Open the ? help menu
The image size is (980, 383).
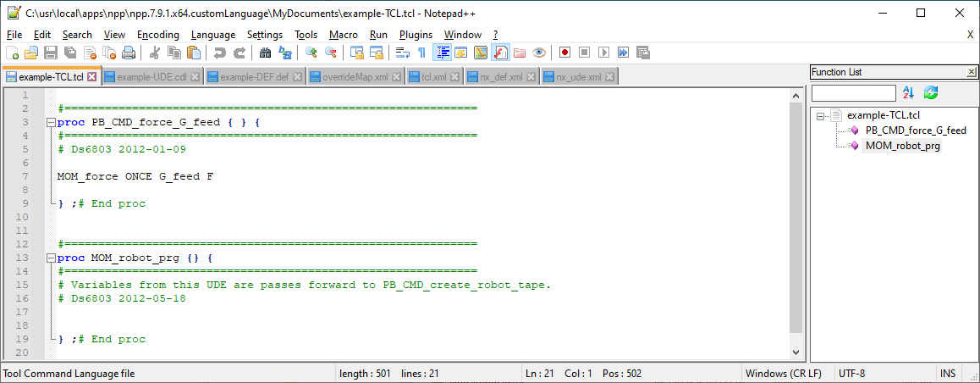click(x=496, y=35)
